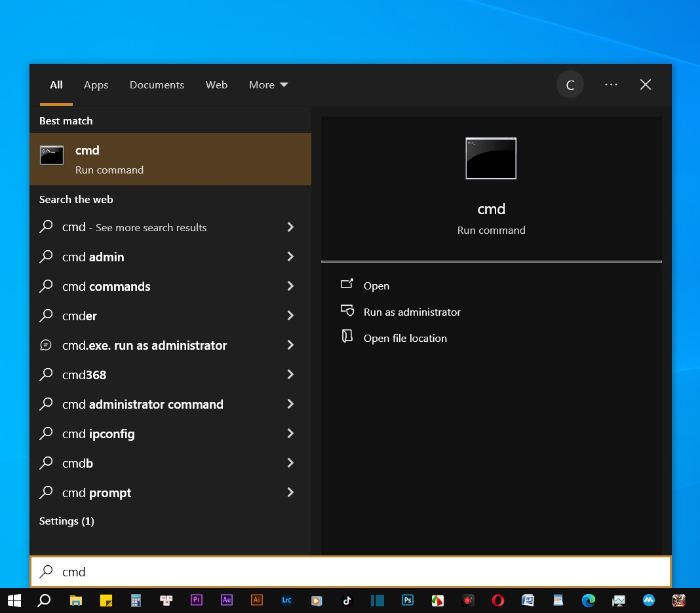Viewport: 700px width, 613px height.
Task: Expand the 'cmd admin' web suggestion arrow
Action: (290, 257)
